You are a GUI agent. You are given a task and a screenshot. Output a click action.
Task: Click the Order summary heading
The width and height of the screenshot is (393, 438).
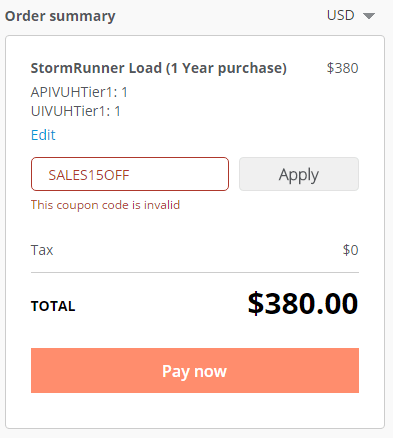click(60, 16)
